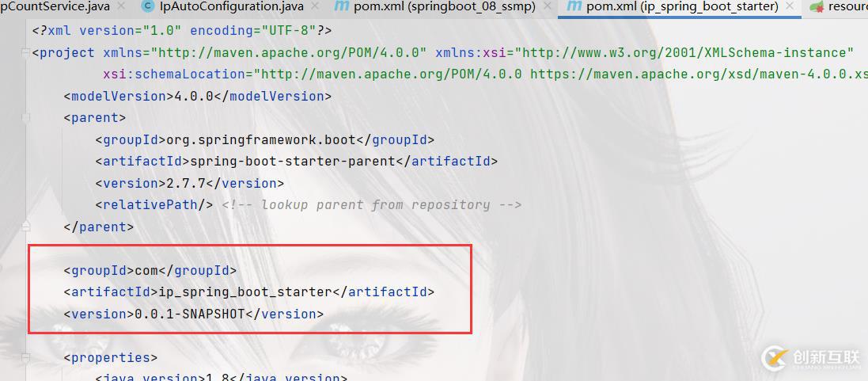Switch to the pCountService.java tab

coord(55,6)
